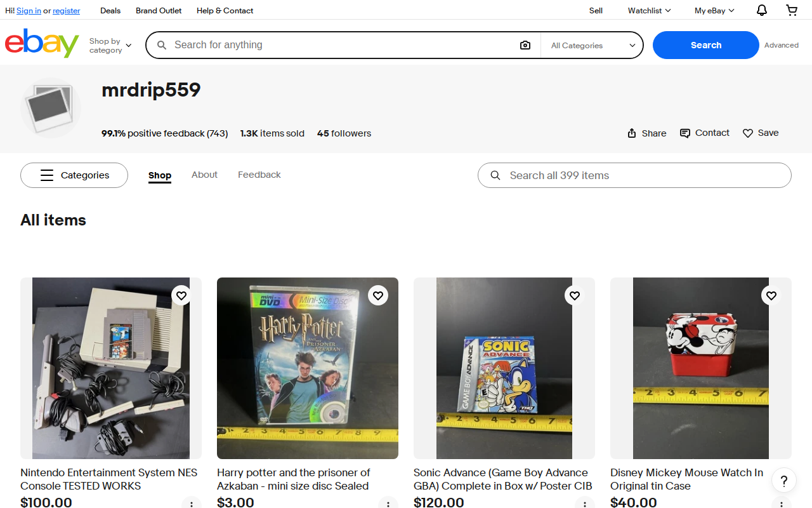This screenshot has height=508, width=812.
Task: Click the Sell link
Action: coord(596,10)
